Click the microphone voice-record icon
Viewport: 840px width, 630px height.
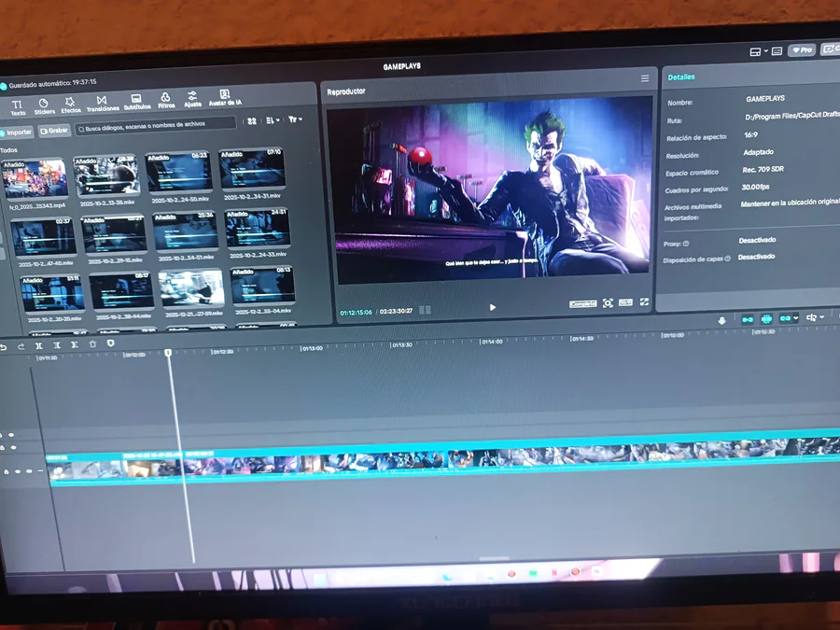coord(721,320)
